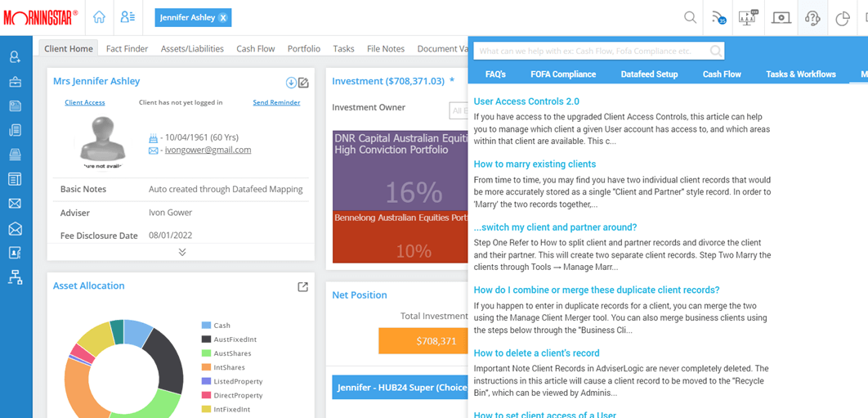Click the Investment ($708,371.03) heading
The height and width of the screenshot is (418, 868).
pos(388,81)
